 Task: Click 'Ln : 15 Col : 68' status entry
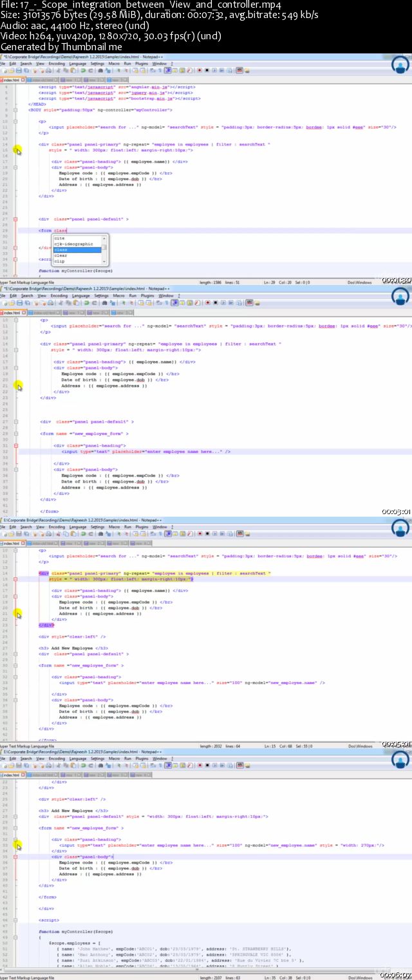pos(279,745)
